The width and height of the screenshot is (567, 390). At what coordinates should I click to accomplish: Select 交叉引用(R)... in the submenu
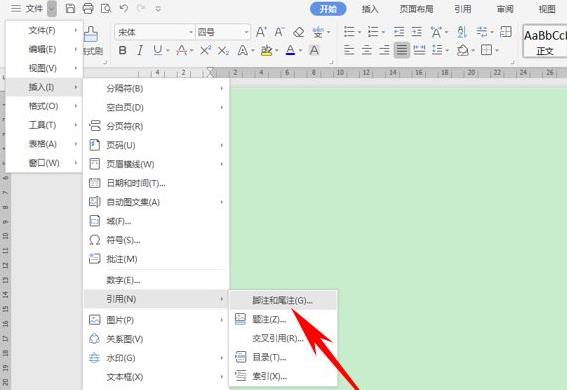point(283,338)
